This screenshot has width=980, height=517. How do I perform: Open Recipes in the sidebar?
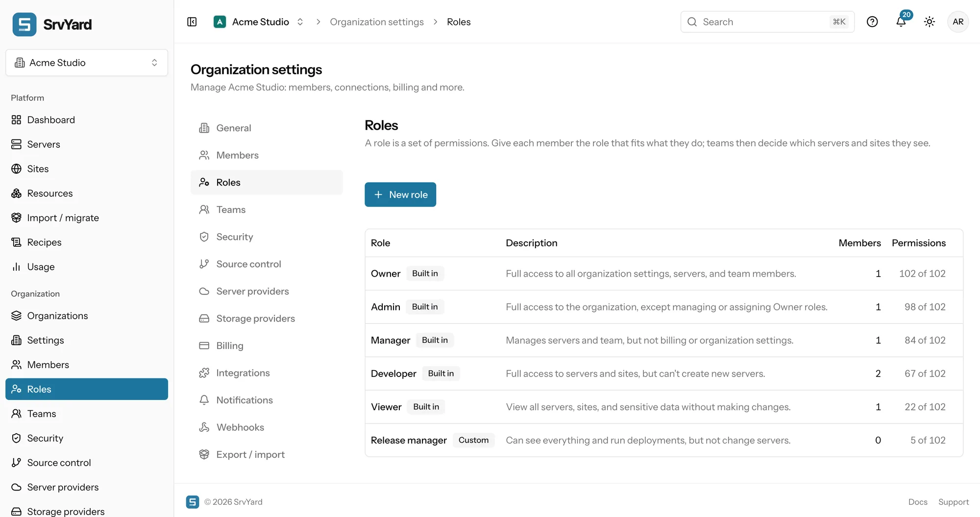pos(87,242)
